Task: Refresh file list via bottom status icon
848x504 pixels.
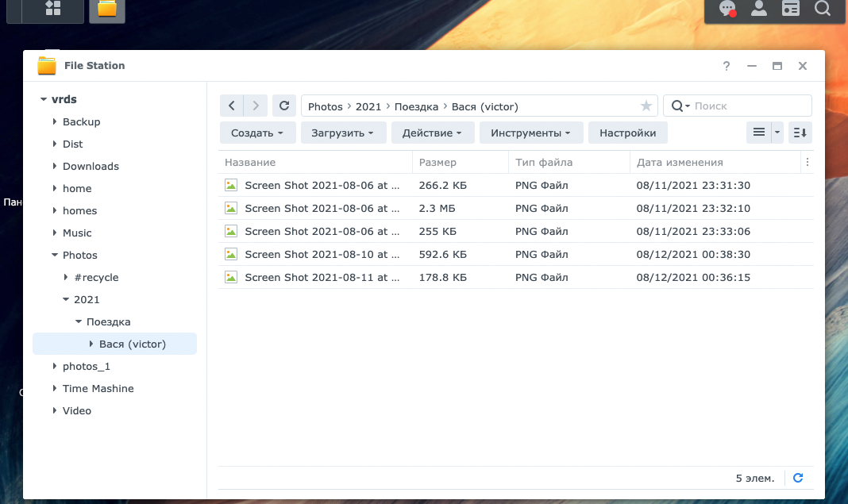Action: click(x=798, y=478)
